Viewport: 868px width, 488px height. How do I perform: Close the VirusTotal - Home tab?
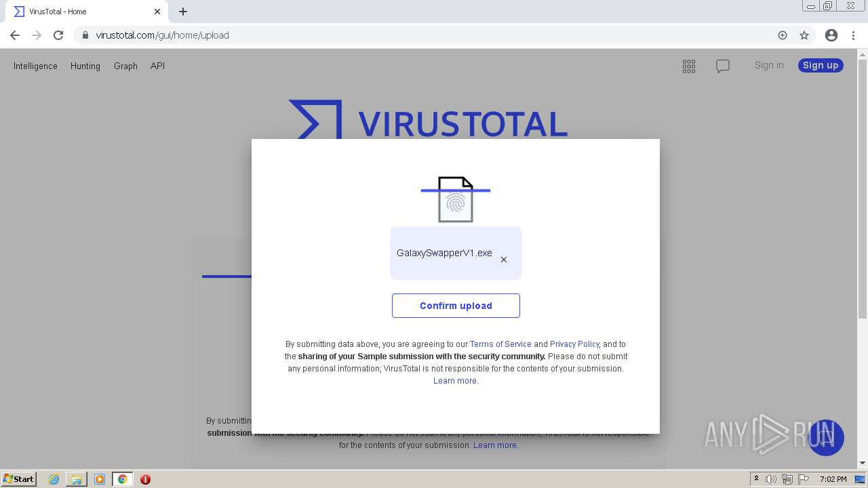(157, 12)
